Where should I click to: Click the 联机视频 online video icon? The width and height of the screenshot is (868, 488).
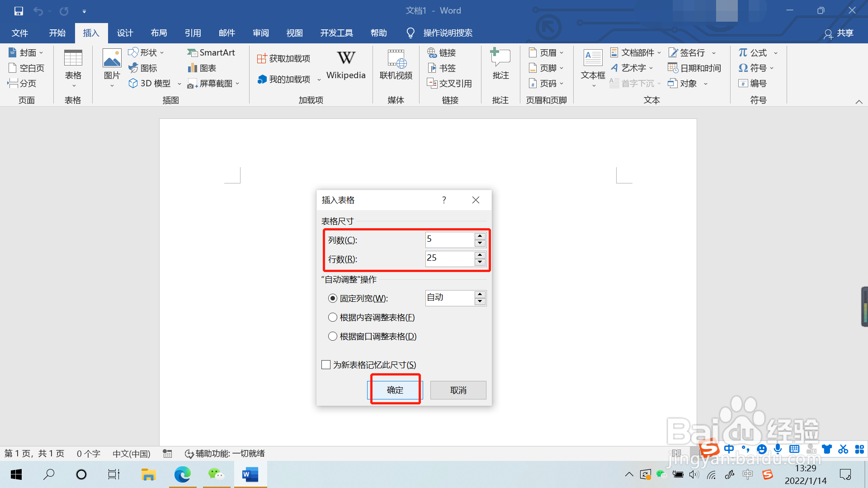(396, 59)
